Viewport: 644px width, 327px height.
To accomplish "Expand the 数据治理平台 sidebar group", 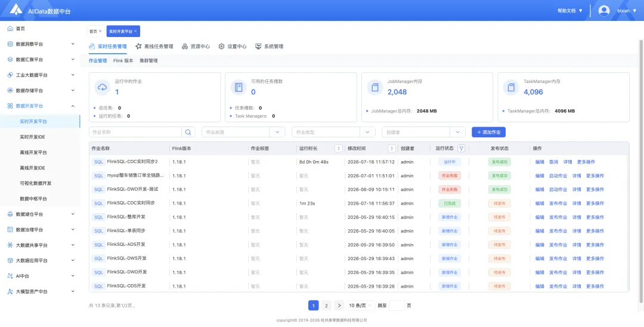I will coord(73,230).
